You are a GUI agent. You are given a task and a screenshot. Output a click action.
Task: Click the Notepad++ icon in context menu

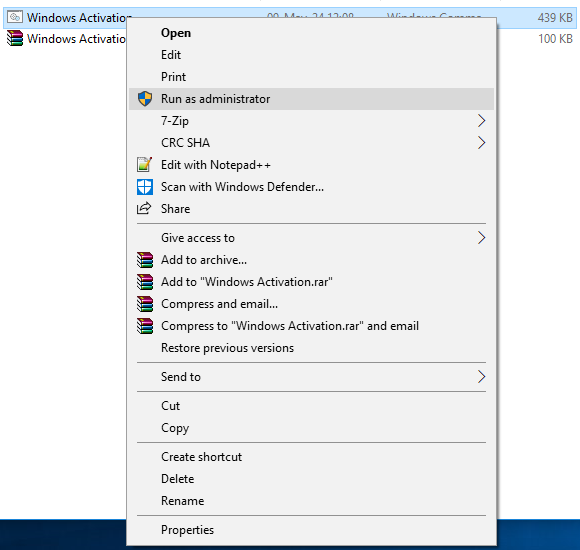tap(145, 165)
